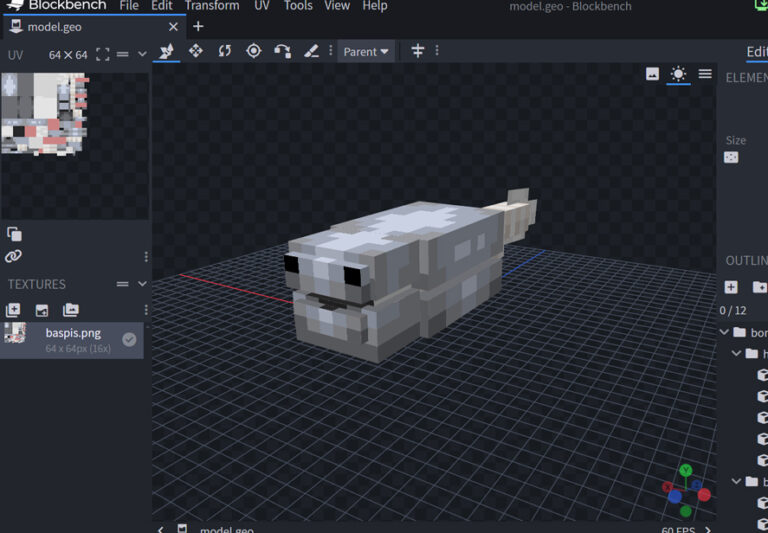
Task: Select the Vertex Snap tool icon
Action: pyautogui.click(x=283, y=51)
